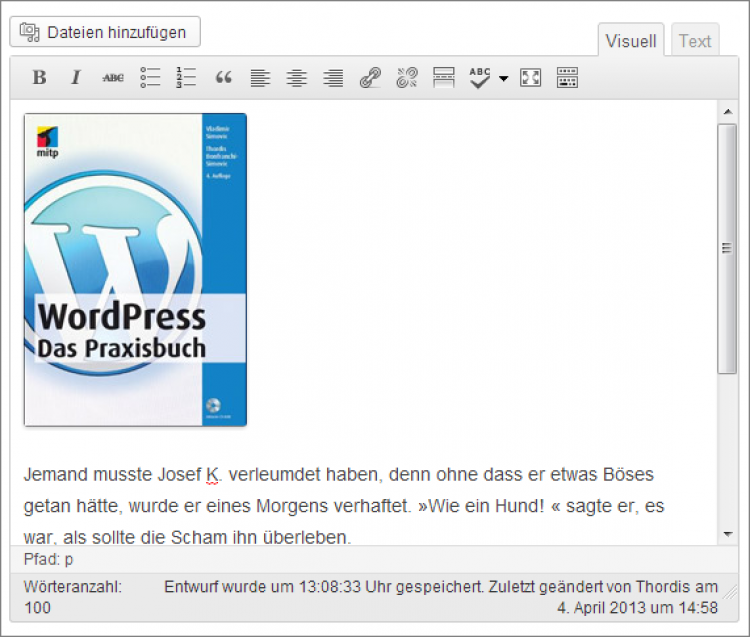The width and height of the screenshot is (750, 637).
Task: Apply blockquote formatting
Action: click(x=223, y=78)
